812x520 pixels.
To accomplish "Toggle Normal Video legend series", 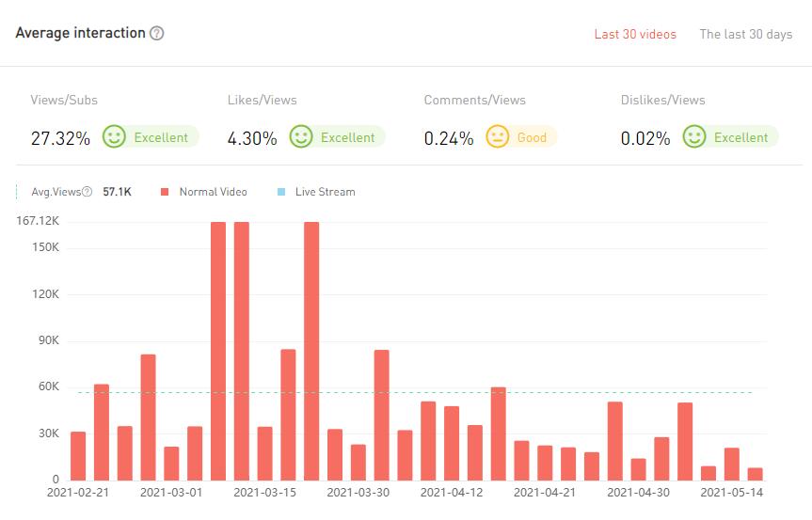I will (x=213, y=192).
